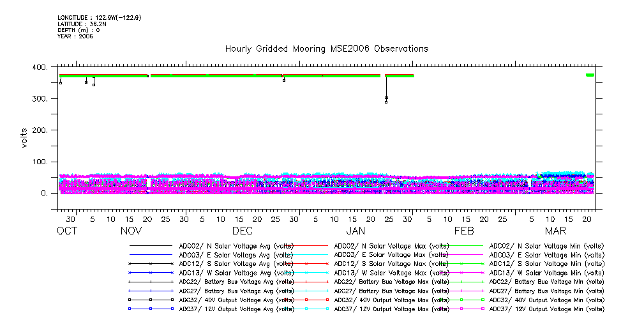This screenshot has width=644, height=322.
Task: Click the short green data segment near March 20
Action: click(590, 75)
